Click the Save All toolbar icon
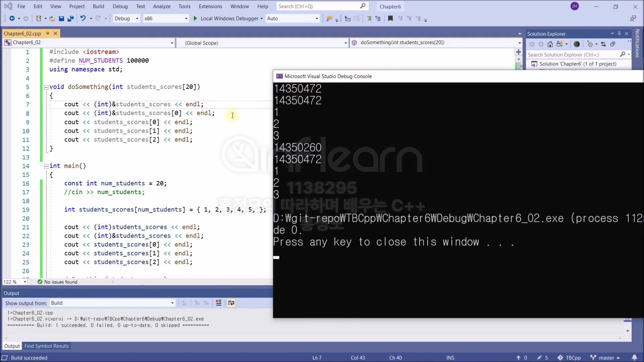The image size is (644, 362). click(x=70, y=18)
